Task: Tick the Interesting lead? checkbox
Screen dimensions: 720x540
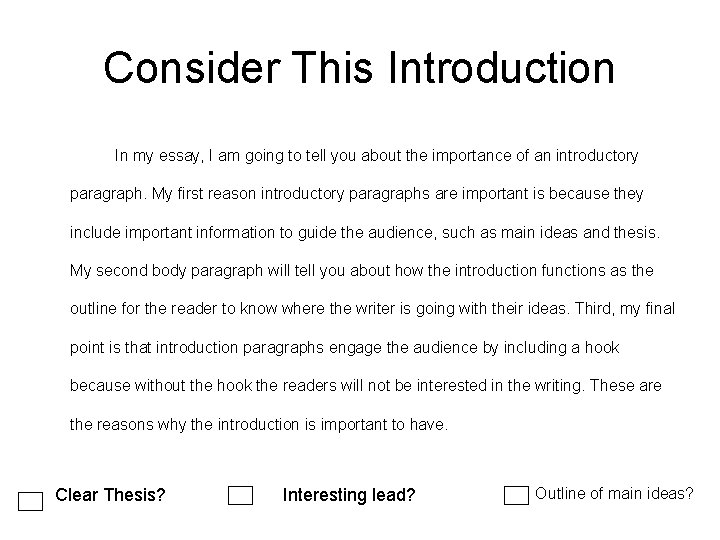Action: (x=240, y=495)
